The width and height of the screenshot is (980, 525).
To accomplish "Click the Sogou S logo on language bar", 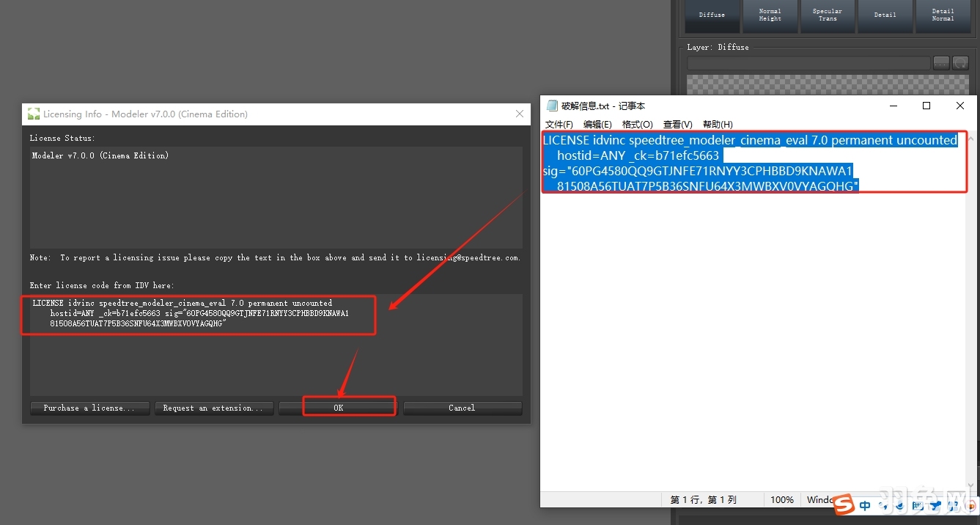I will 844,506.
